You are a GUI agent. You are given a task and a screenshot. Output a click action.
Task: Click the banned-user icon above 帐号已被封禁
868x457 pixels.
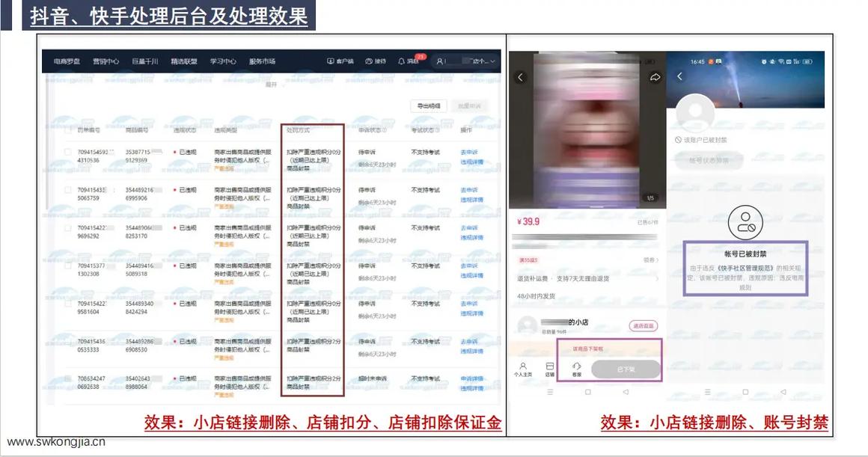click(x=745, y=222)
